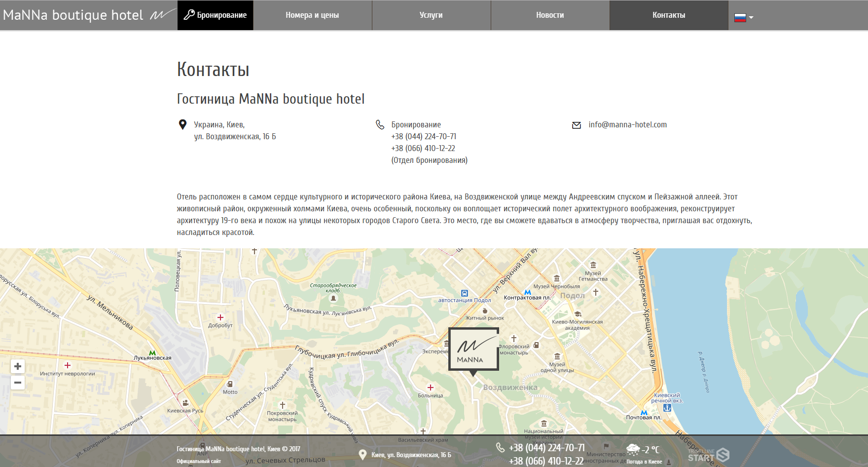Call the +38 (066) 410-12-22 contact number

tap(423, 148)
